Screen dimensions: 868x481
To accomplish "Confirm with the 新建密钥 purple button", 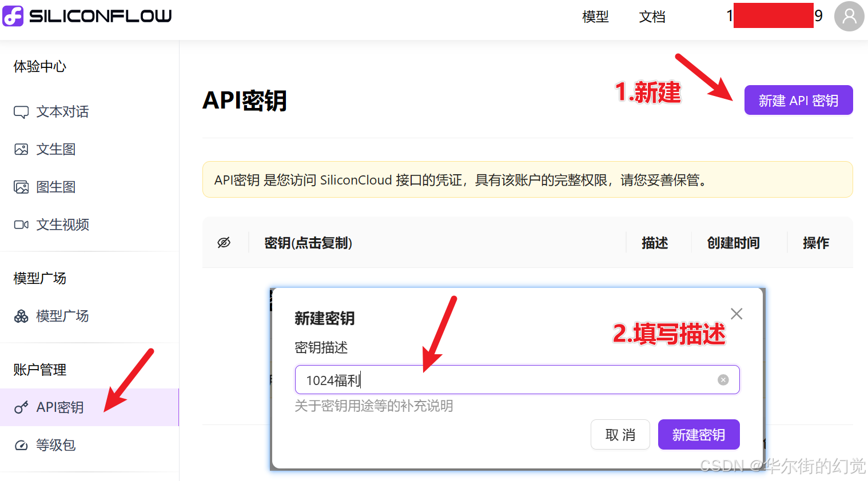I will tap(699, 435).
